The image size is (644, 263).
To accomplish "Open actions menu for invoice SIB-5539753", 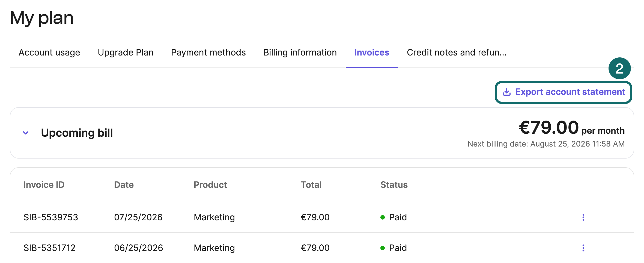I will 583,217.
